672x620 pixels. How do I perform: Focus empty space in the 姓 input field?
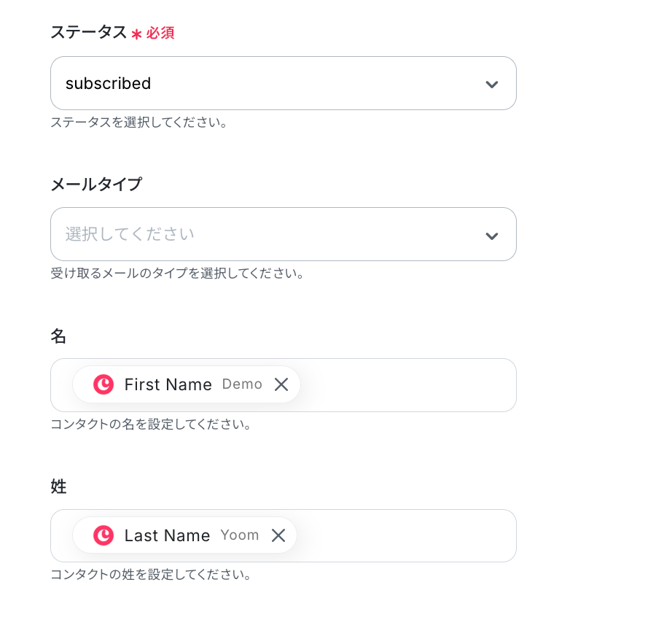point(408,536)
